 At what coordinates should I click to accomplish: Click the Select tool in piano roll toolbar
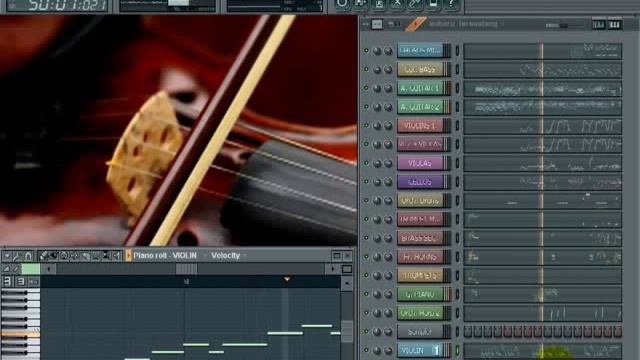pyautogui.click(x=96, y=256)
